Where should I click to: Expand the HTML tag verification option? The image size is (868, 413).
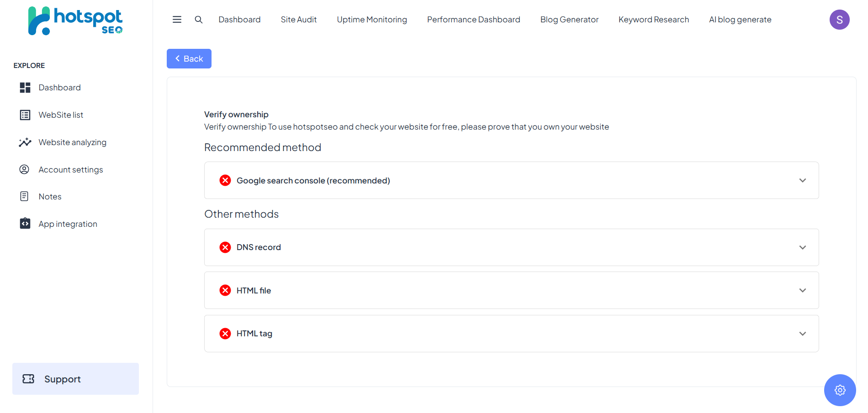[x=511, y=334]
